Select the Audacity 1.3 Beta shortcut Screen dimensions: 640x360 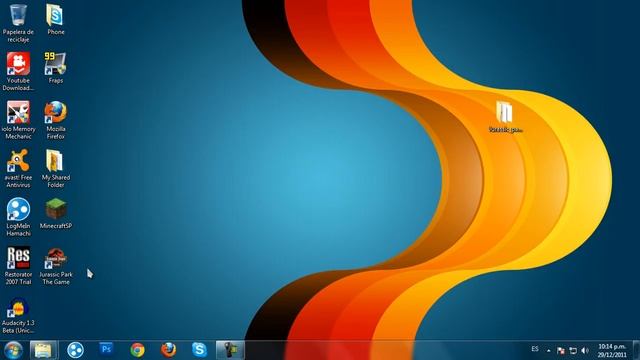(x=18, y=315)
